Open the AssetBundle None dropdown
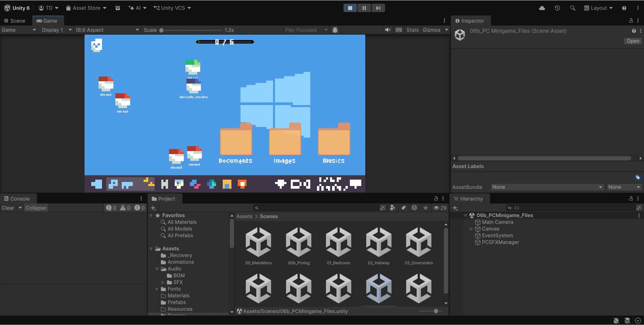Image resolution: width=644 pixels, height=325 pixels. (547, 187)
